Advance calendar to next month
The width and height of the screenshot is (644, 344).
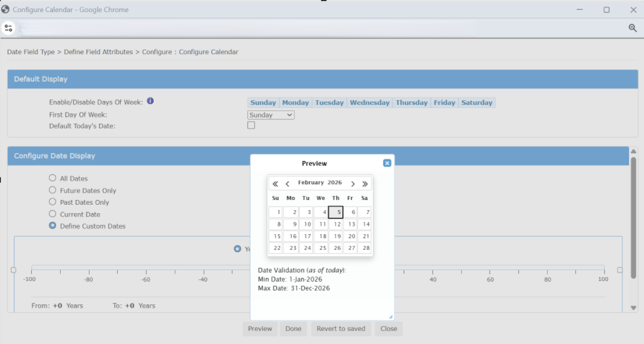pos(353,184)
